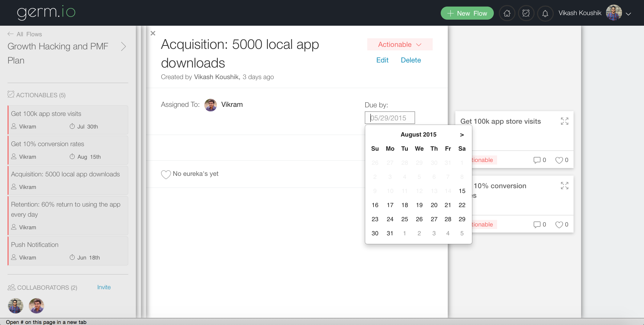
Task: Click heart icon on 10% conversion card
Action: [559, 224]
